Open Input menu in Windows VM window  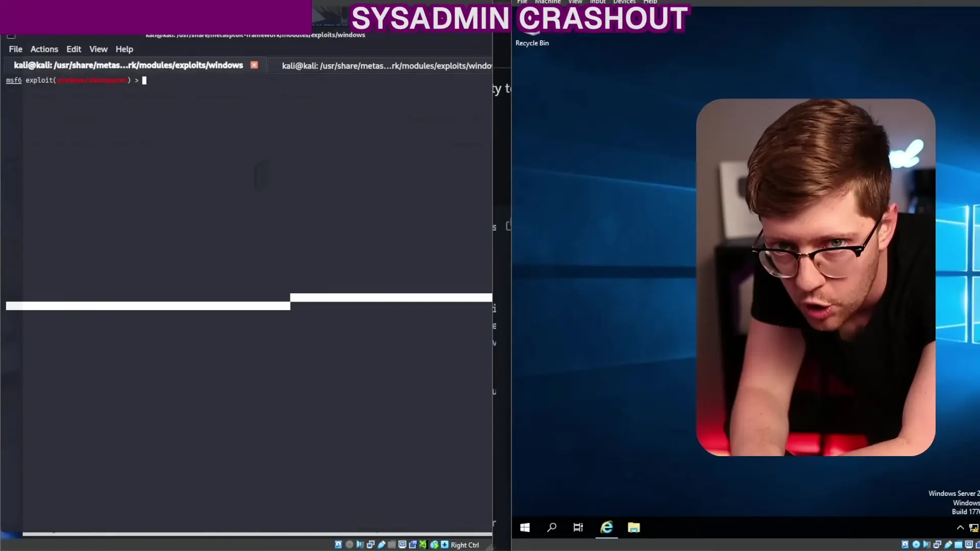click(x=598, y=2)
